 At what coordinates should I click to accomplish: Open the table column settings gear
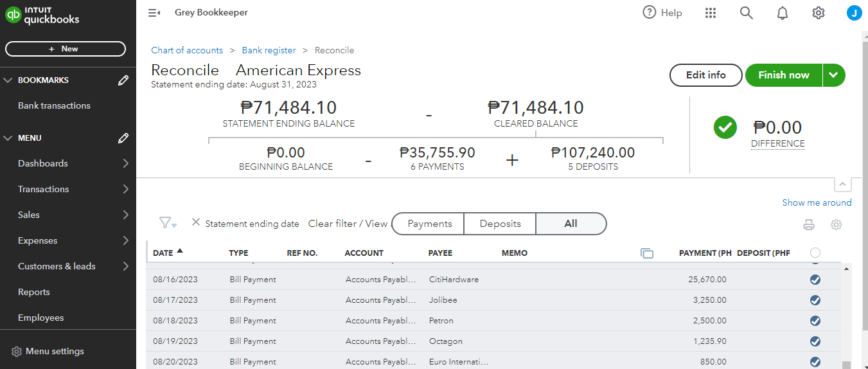point(836,225)
